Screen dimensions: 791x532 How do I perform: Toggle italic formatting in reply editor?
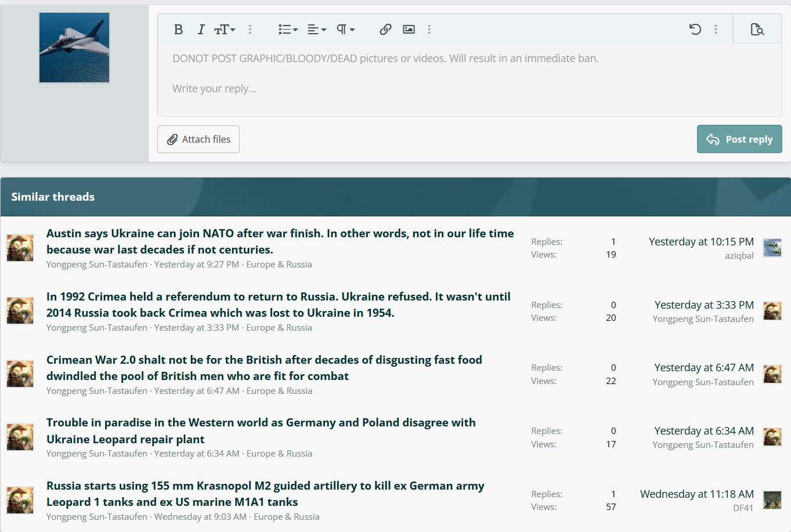pos(201,30)
